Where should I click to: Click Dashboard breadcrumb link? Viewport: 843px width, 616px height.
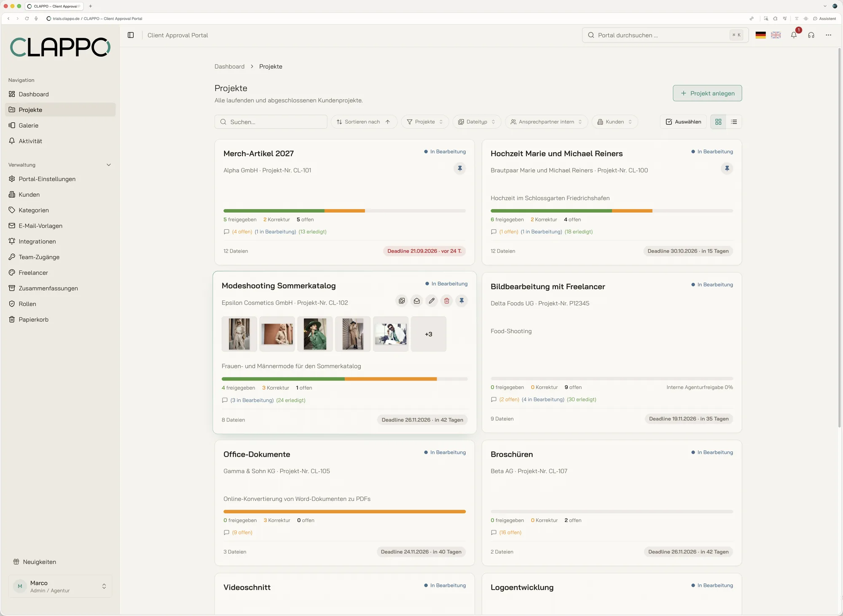(229, 67)
